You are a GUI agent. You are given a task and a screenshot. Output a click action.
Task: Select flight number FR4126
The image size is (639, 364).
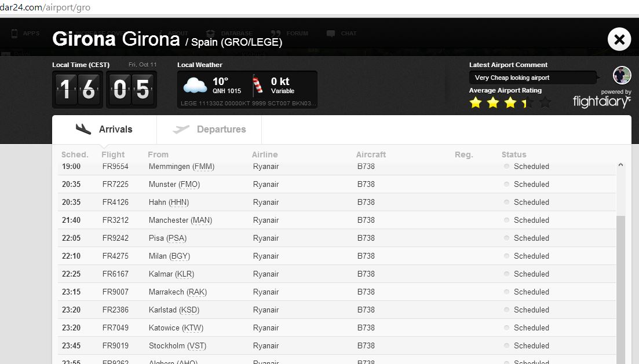tap(115, 203)
